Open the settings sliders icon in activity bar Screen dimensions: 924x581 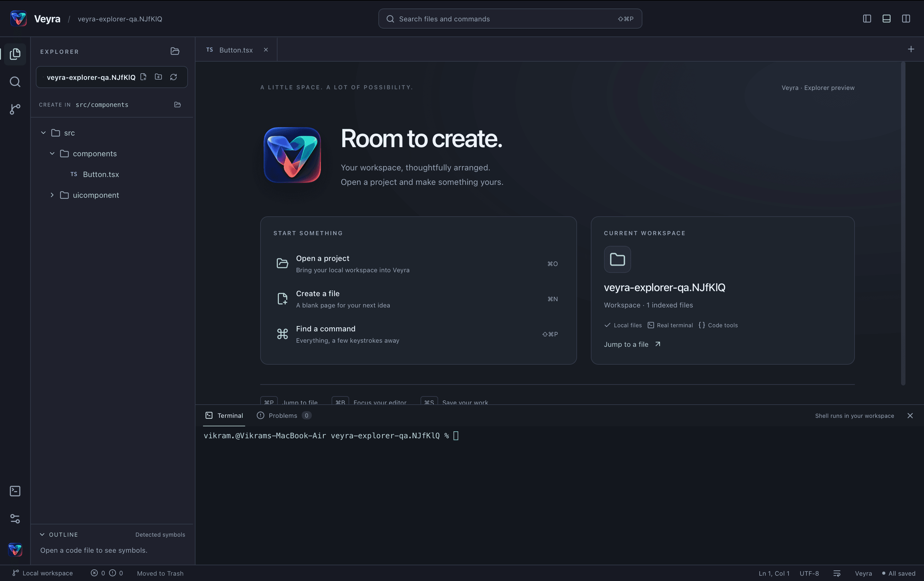[x=15, y=518]
